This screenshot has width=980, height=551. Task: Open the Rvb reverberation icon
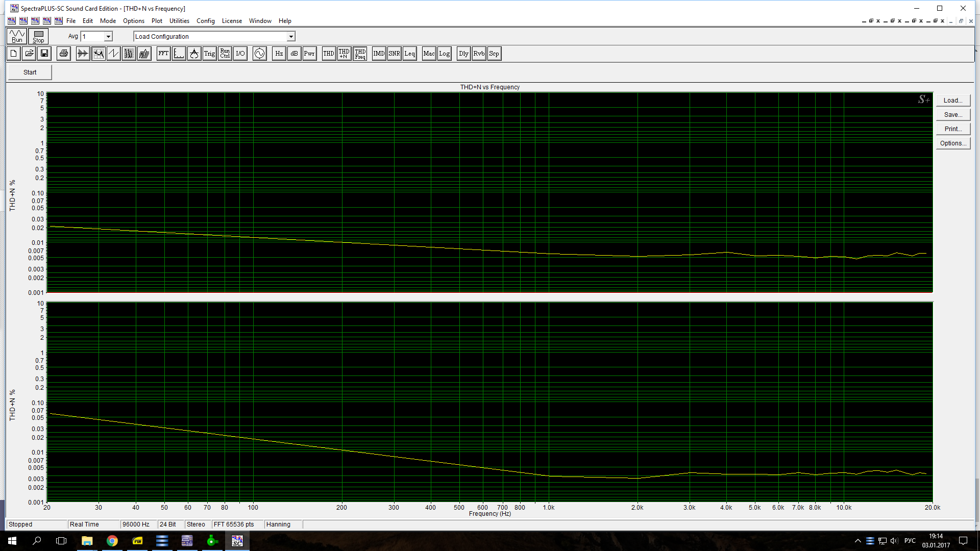pos(479,54)
